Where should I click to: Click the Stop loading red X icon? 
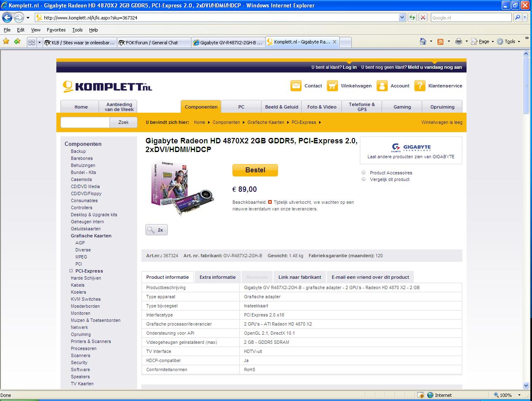[x=423, y=17]
